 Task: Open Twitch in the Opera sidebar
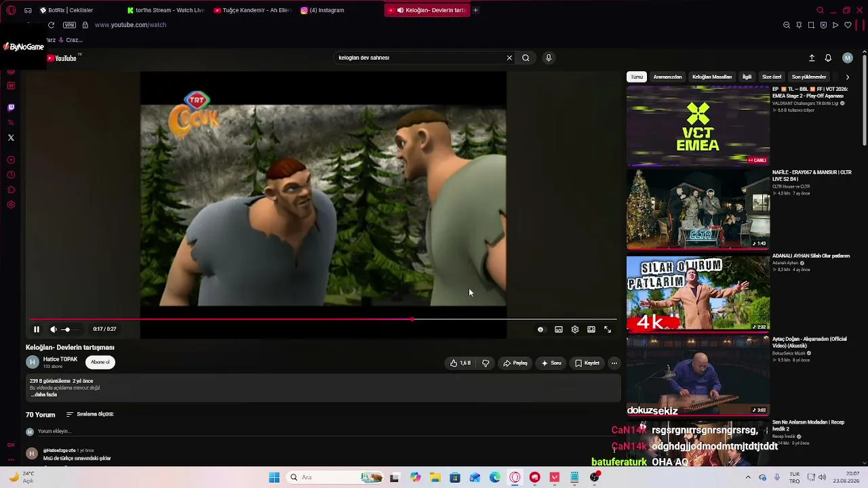click(x=11, y=107)
